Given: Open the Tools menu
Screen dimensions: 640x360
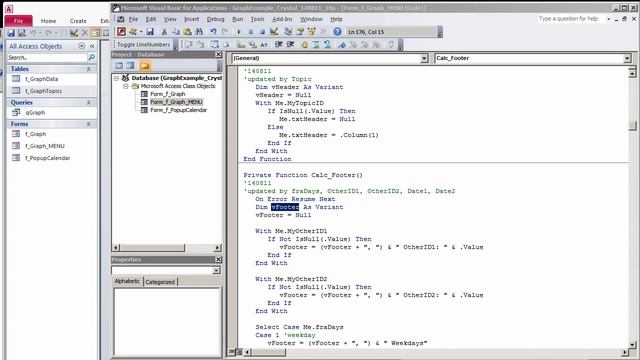Looking at the screenshot, I should (x=257, y=19).
